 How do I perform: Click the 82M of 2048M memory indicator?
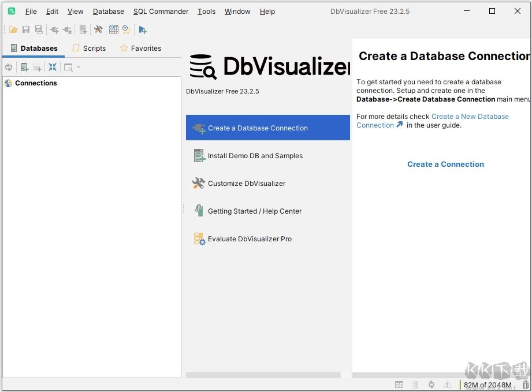coord(487,384)
